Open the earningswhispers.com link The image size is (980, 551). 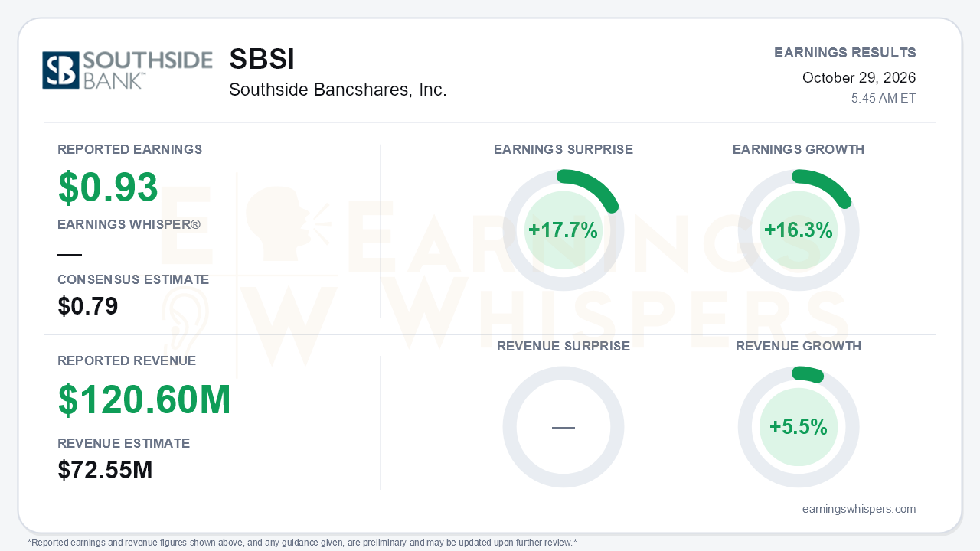click(859, 509)
